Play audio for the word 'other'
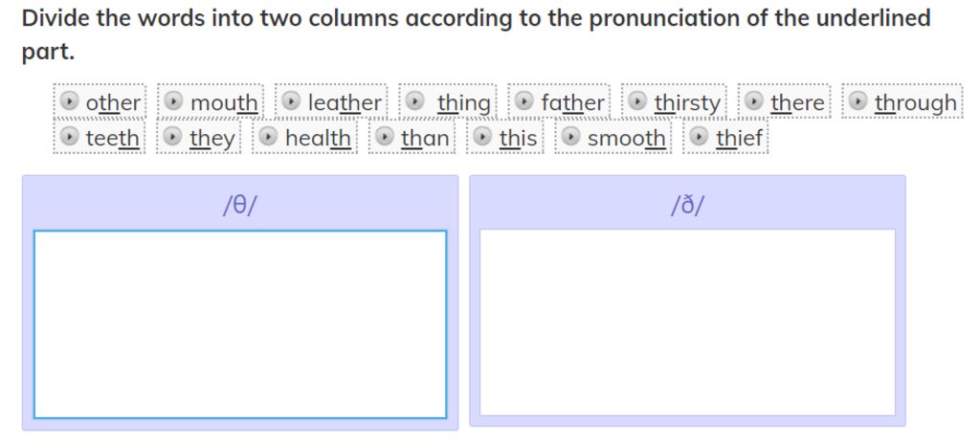This screenshot has width=980, height=442. pyautogui.click(x=69, y=100)
